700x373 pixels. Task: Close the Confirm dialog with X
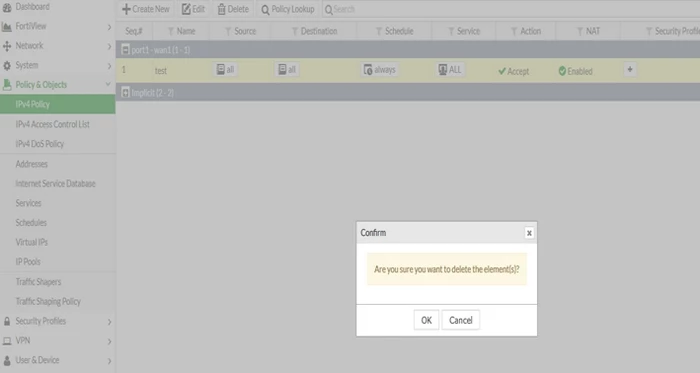529,233
